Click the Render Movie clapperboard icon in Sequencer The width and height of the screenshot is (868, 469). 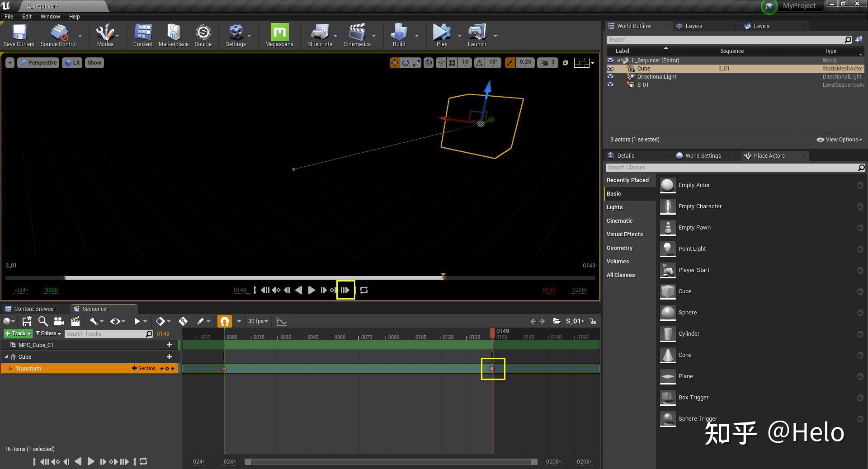click(75, 321)
